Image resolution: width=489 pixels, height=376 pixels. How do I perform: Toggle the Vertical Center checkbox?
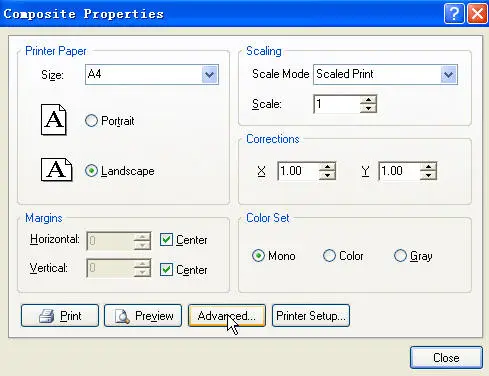(166, 269)
